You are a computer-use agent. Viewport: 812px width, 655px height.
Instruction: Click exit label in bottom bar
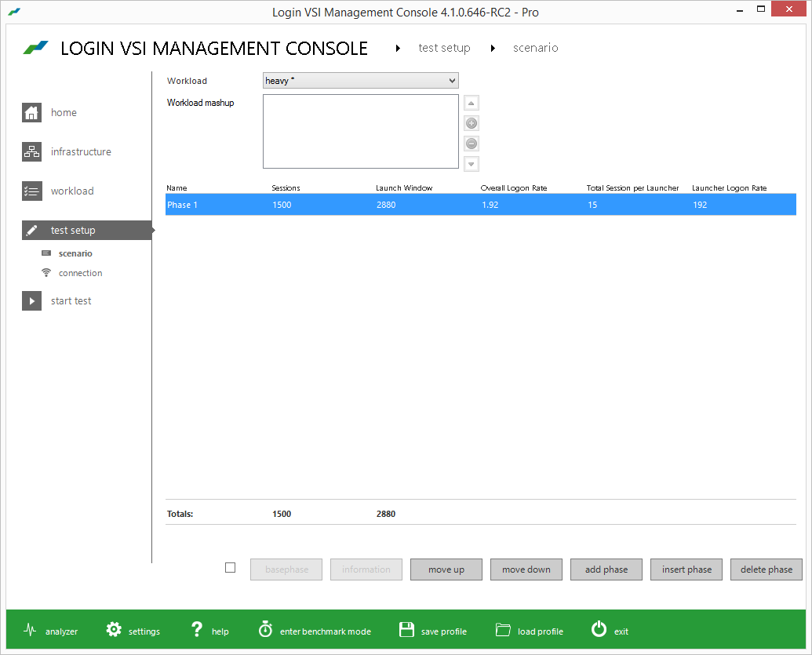tap(621, 631)
